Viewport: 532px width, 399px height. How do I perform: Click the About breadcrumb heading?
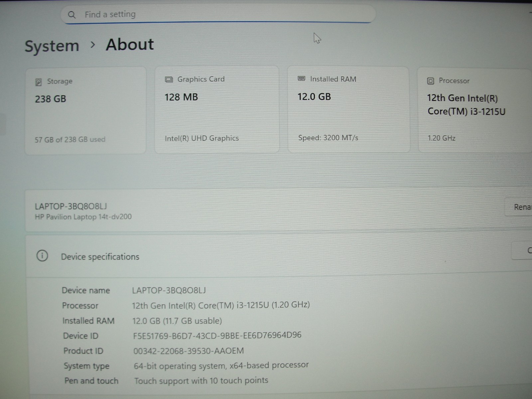click(x=130, y=45)
